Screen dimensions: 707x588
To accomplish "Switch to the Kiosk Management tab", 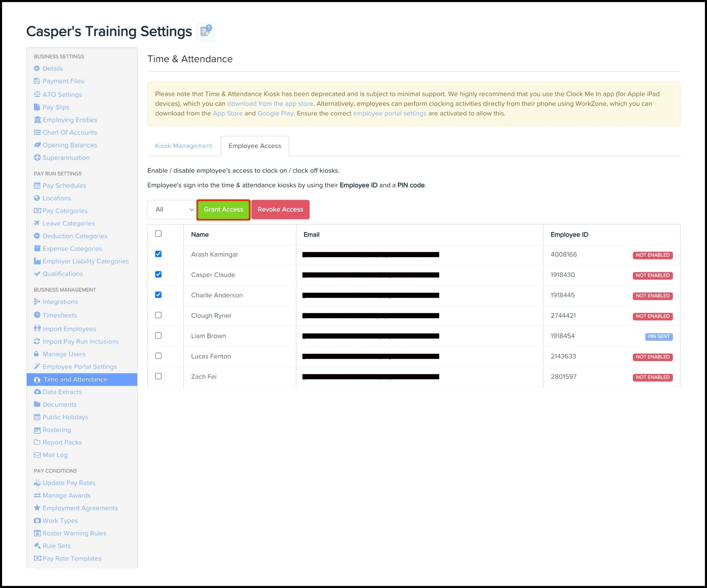I will [x=183, y=146].
